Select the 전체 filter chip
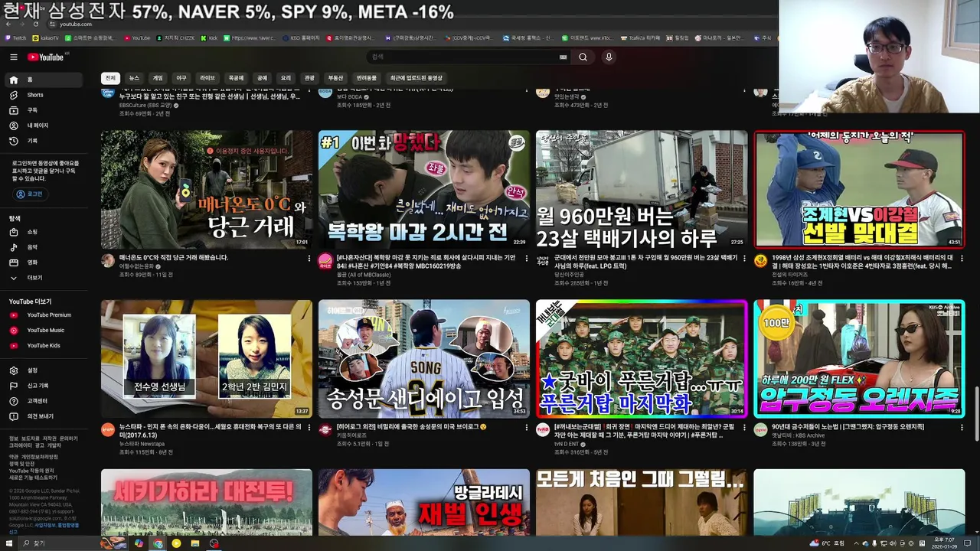 coord(110,78)
